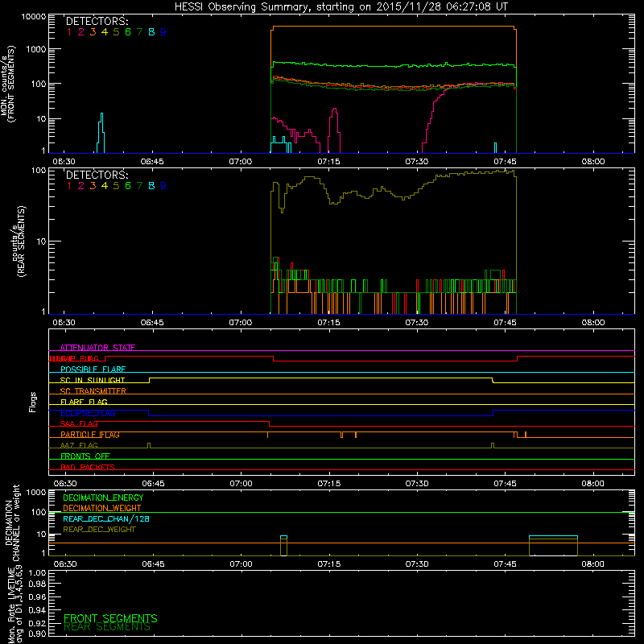Click the vertical 'Flags' axis title

coord(33,402)
